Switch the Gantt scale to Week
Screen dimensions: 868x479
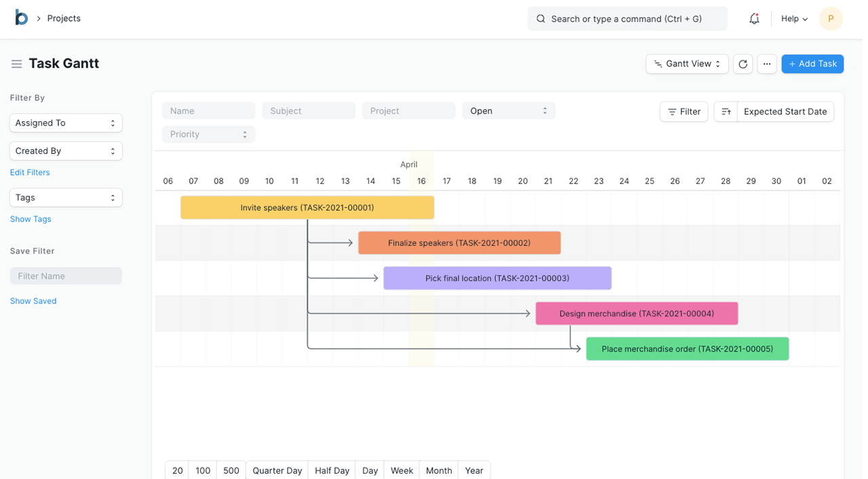point(401,470)
